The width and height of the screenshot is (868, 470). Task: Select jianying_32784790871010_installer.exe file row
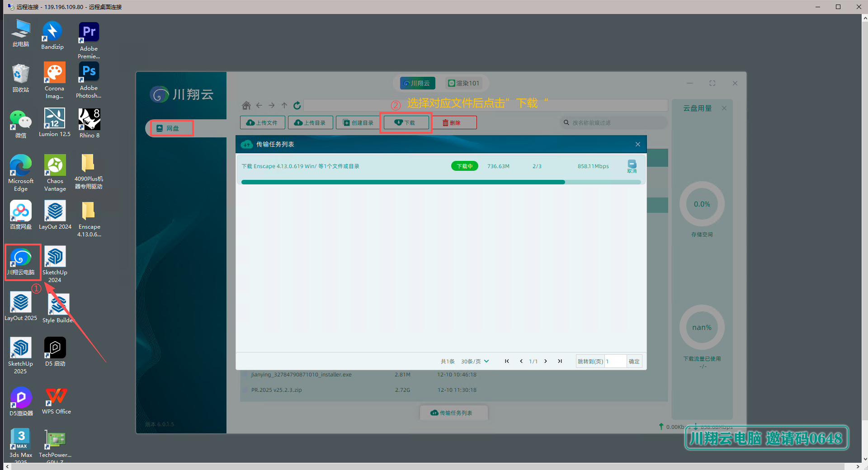pyautogui.click(x=453, y=375)
